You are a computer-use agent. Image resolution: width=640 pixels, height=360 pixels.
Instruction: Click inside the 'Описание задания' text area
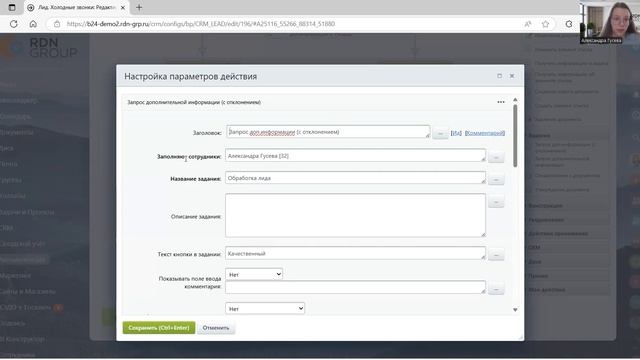pos(355,215)
